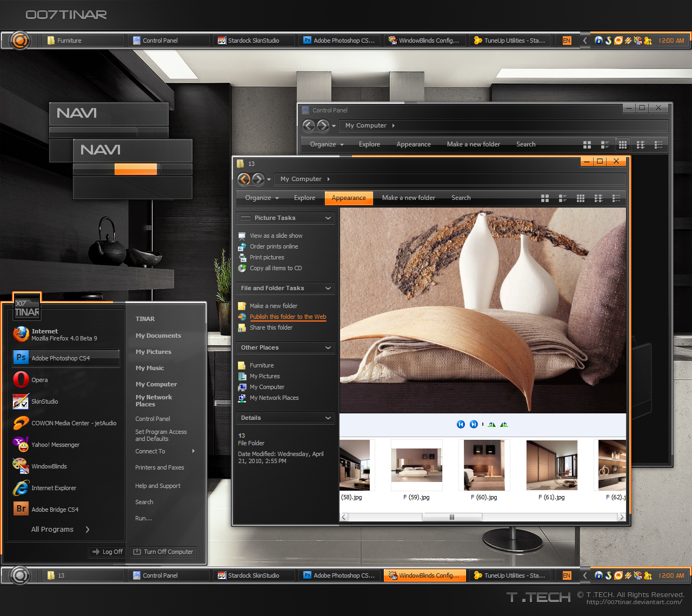Expand hidden tray icons on top taskbar
The image size is (692, 616).
coord(585,41)
